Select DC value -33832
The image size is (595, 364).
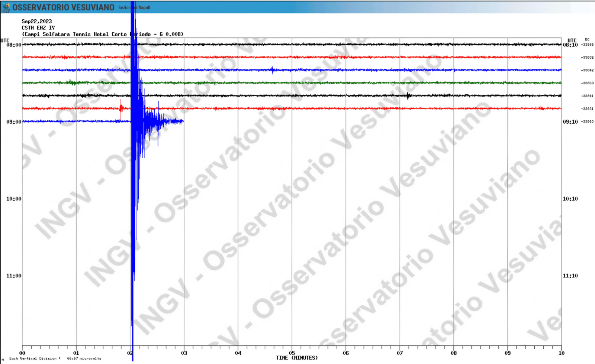coord(587,58)
